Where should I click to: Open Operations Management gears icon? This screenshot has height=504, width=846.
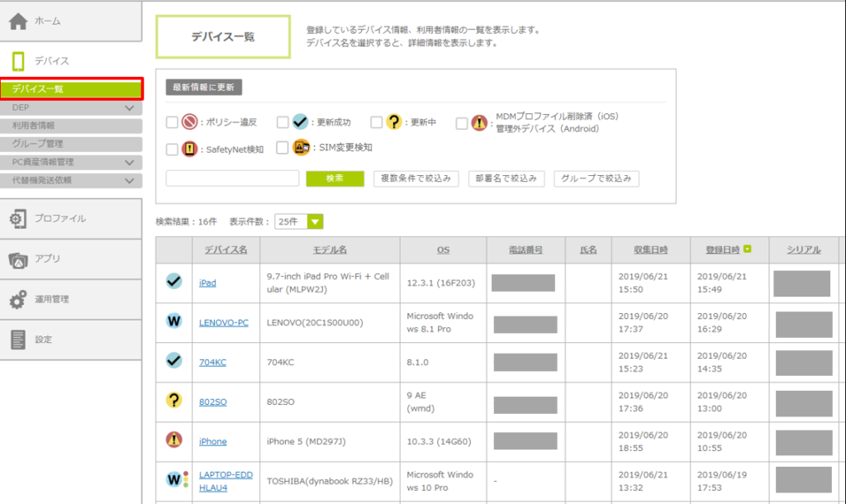click(18, 300)
